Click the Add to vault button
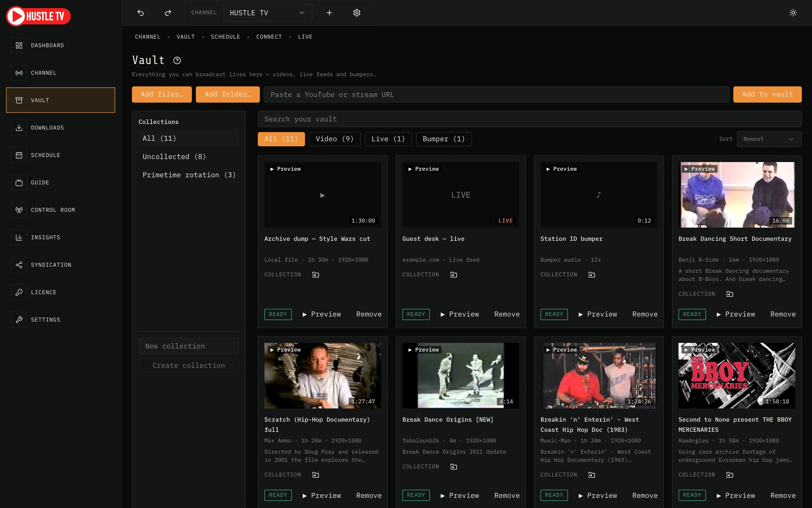The image size is (812, 508). coord(767,94)
